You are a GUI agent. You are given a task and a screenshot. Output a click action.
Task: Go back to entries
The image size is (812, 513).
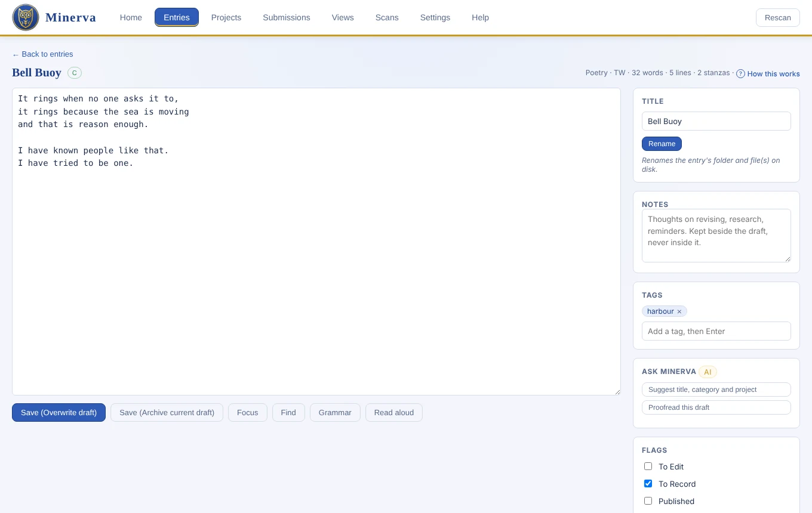(42, 54)
